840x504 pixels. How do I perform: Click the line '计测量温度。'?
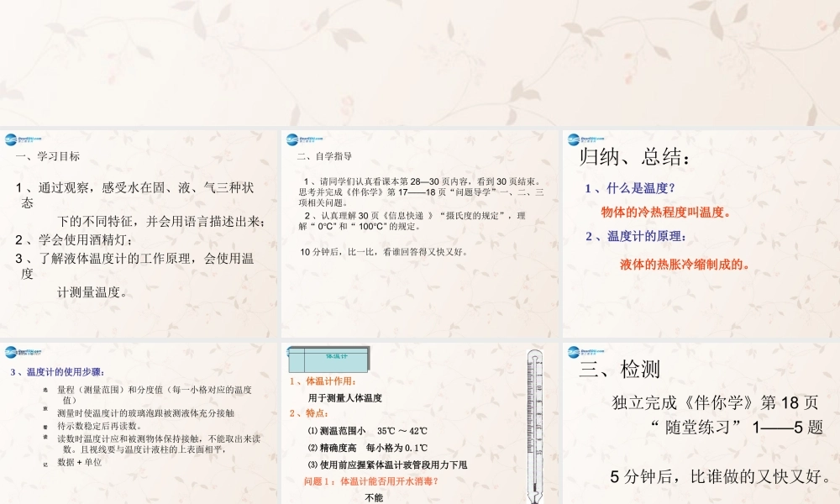pyautogui.click(x=92, y=292)
